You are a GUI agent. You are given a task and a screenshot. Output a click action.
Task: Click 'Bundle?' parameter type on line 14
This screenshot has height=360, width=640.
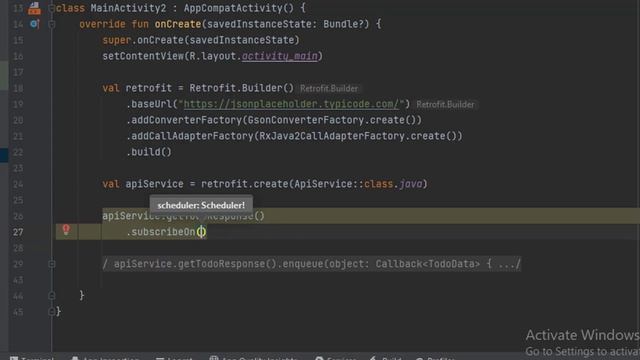tap(343, 24)
